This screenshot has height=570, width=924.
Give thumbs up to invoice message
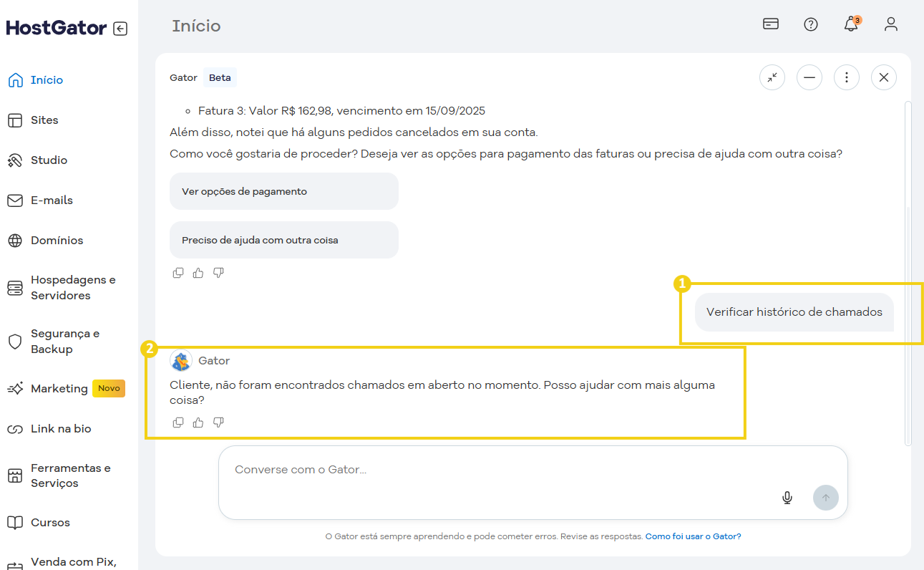click(x=198, y=273)
